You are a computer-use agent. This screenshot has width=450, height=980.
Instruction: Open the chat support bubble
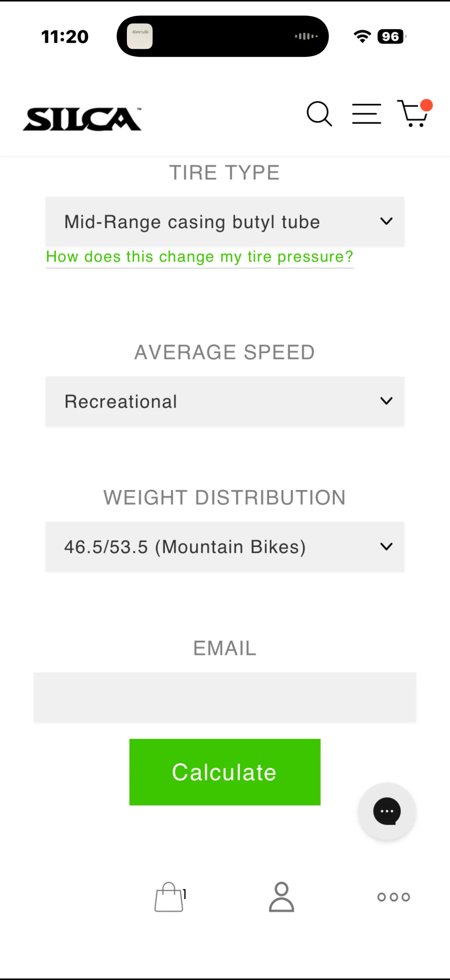(x=387, y=811)
